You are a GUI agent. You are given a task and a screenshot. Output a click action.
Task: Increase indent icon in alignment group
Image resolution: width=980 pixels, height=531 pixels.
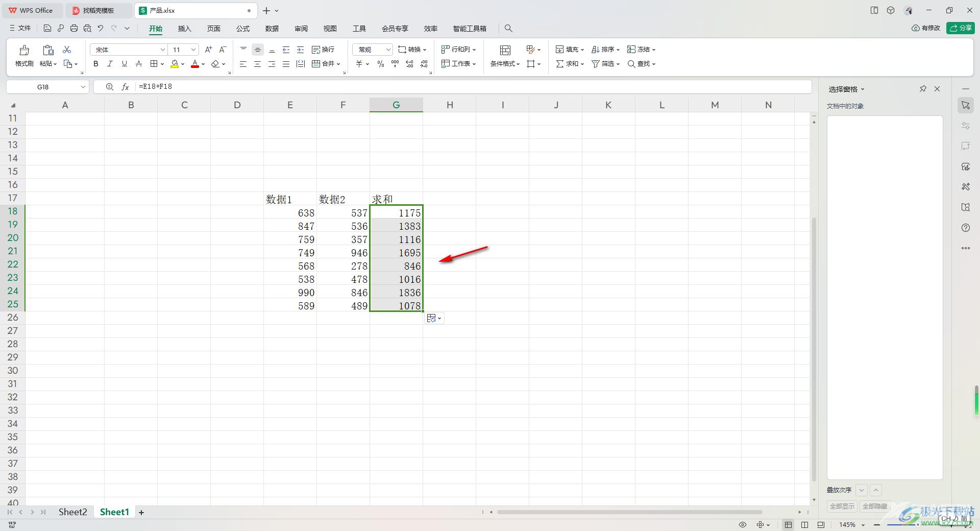301,50
